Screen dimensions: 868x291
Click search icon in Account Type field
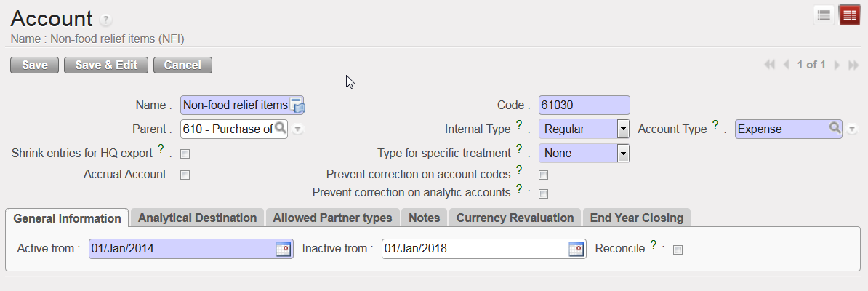835,129
